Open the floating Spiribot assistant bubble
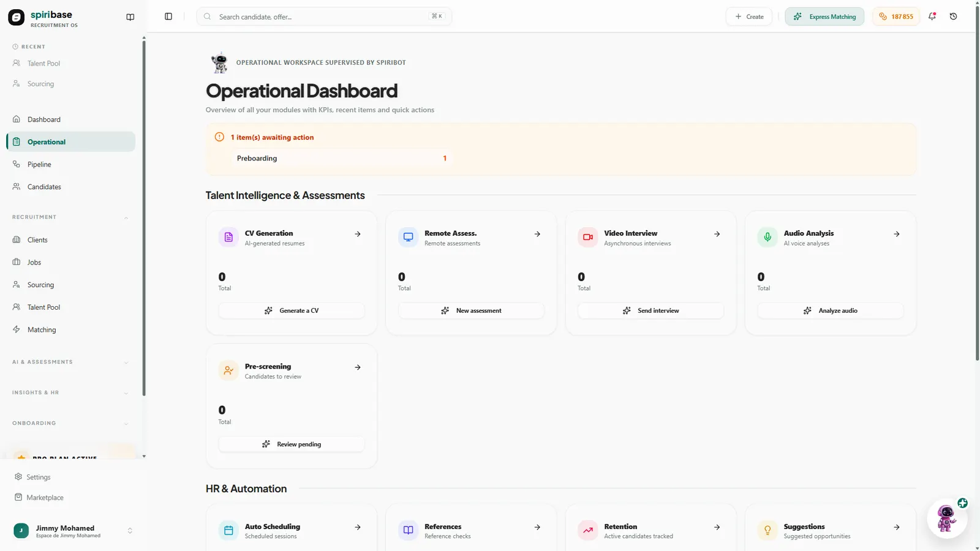This screenshot has width=980, height=551. click(947, 518)
